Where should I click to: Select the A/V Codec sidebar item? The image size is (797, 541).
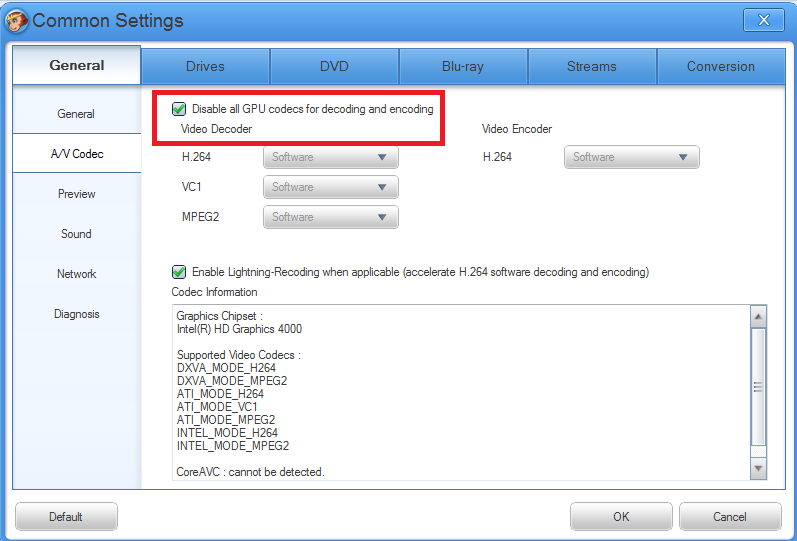point(77,154)
